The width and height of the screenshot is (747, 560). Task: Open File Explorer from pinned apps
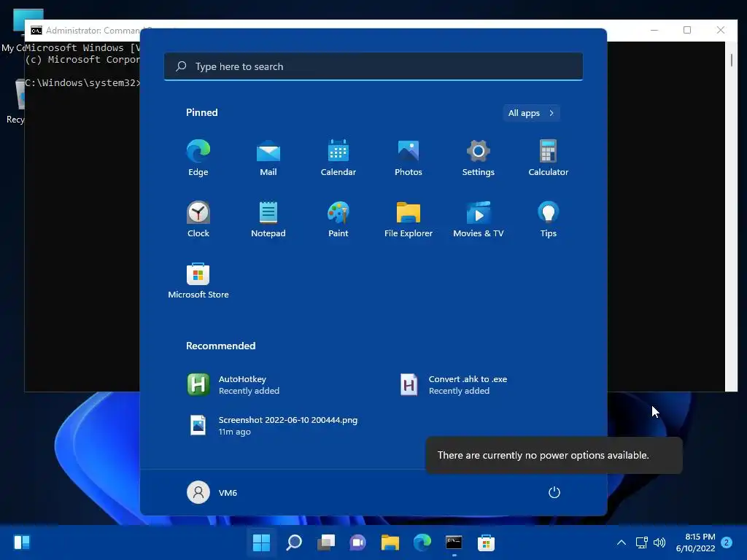click(x=409, y=219)
